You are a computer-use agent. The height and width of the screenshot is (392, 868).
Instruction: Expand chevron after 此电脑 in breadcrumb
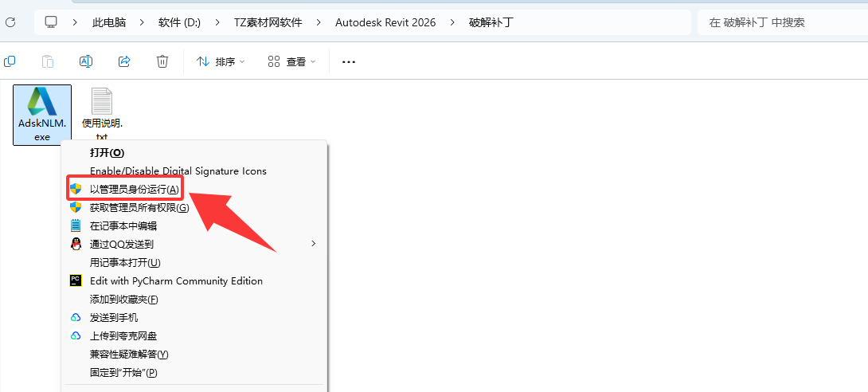coord(143,22)
